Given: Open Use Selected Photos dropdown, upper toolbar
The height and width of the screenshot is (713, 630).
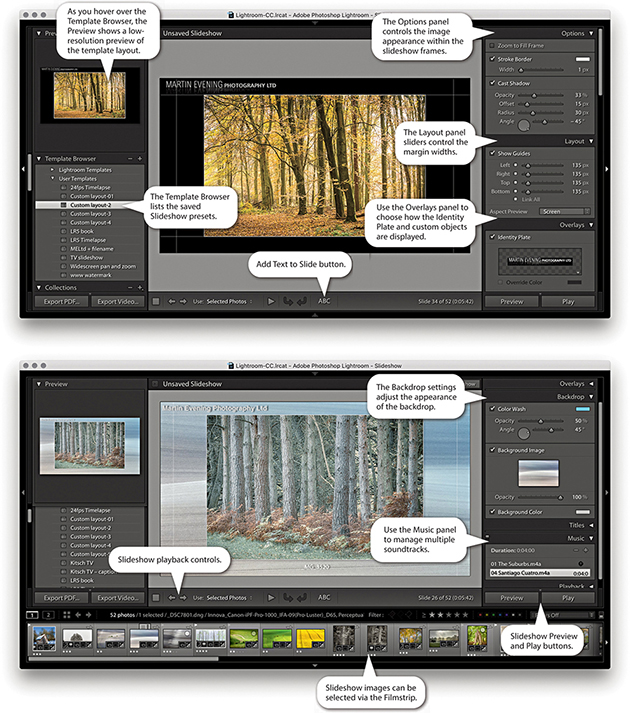Looking at the screenshot, I should [229, 301].
